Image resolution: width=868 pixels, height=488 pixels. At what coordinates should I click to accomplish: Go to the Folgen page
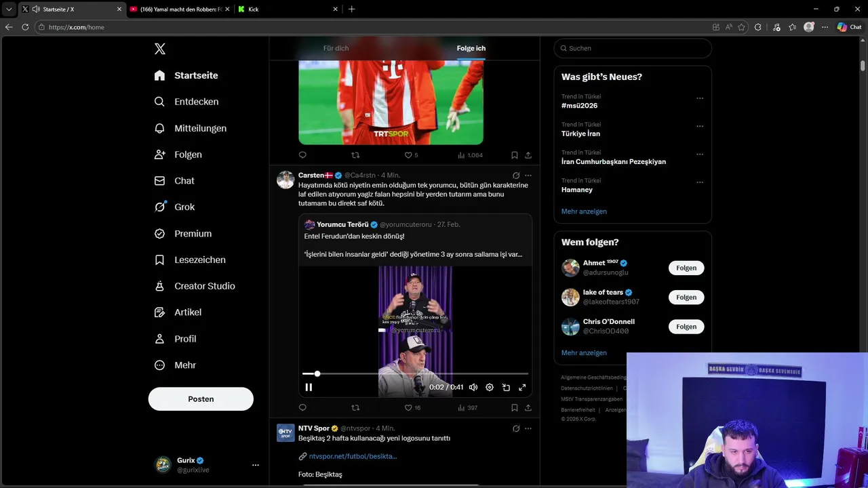(x=178, y=155)
